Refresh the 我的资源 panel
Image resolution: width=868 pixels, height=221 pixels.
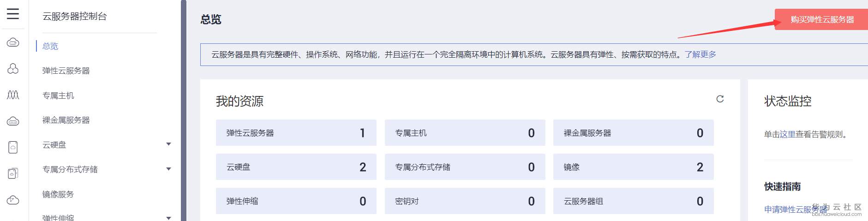pyautogui.click(x=720, y=99)
